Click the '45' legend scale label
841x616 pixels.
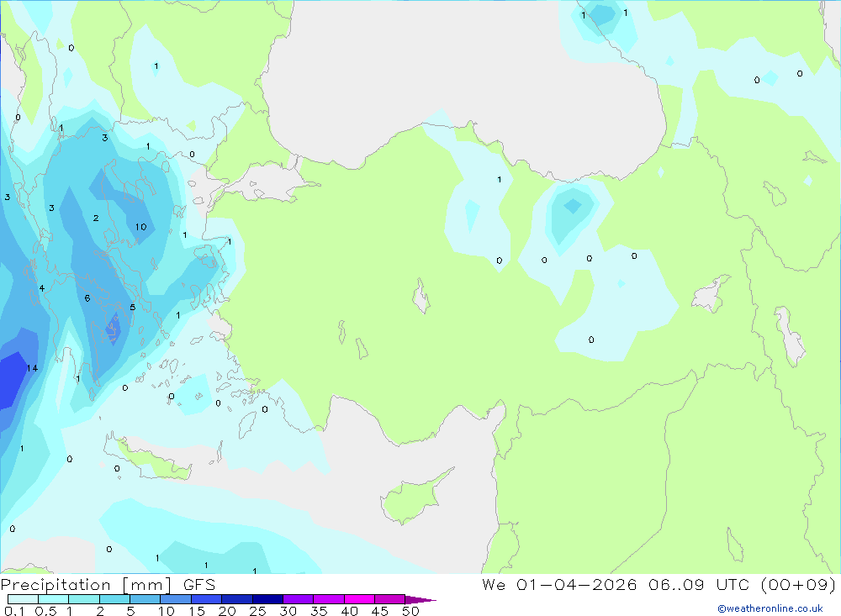coord(380,611)
